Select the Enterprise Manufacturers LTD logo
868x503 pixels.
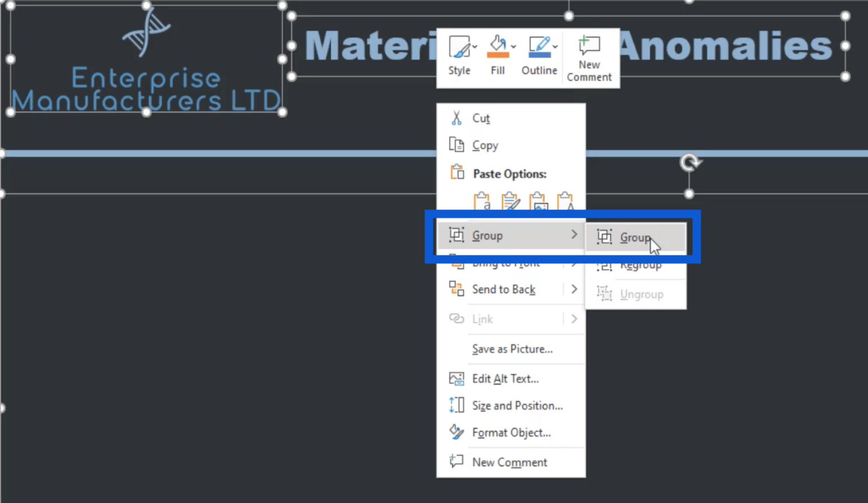coord(146,59)
